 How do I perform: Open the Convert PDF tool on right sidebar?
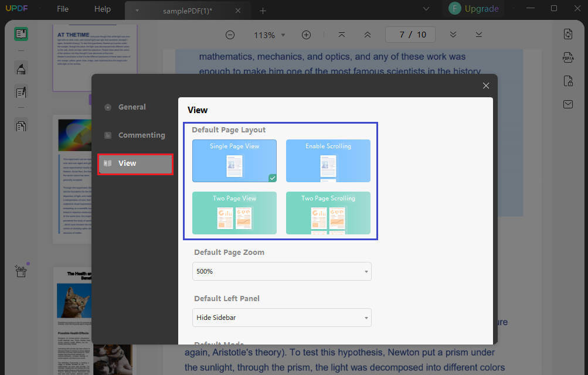(x=567, y=34)
